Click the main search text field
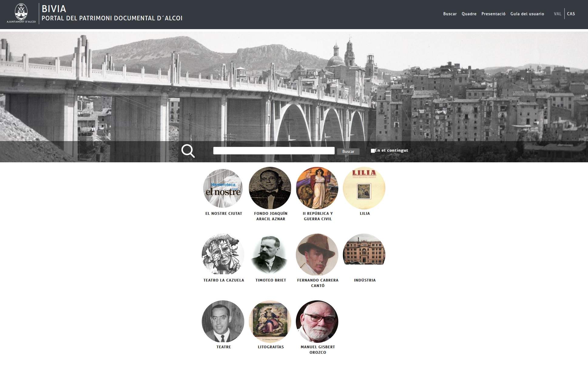The height and width of the screenshot is (368, 588). click(x=274, y=151)
